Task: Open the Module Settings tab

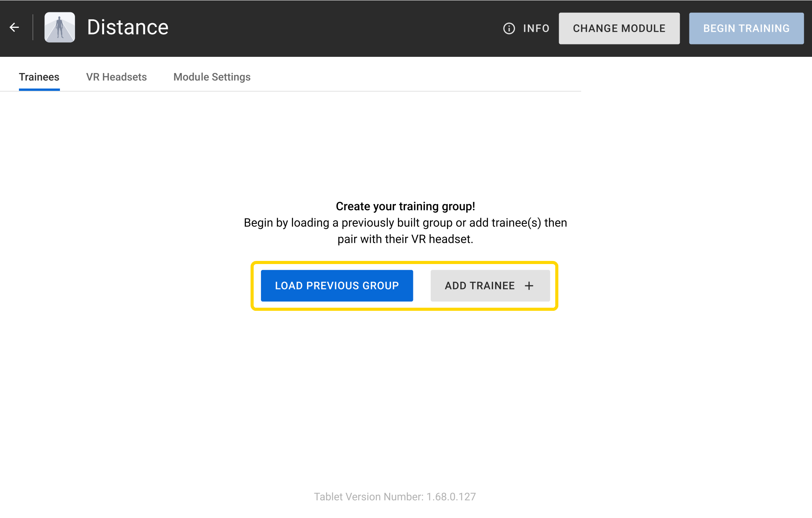Action: [x=212, y=77]
